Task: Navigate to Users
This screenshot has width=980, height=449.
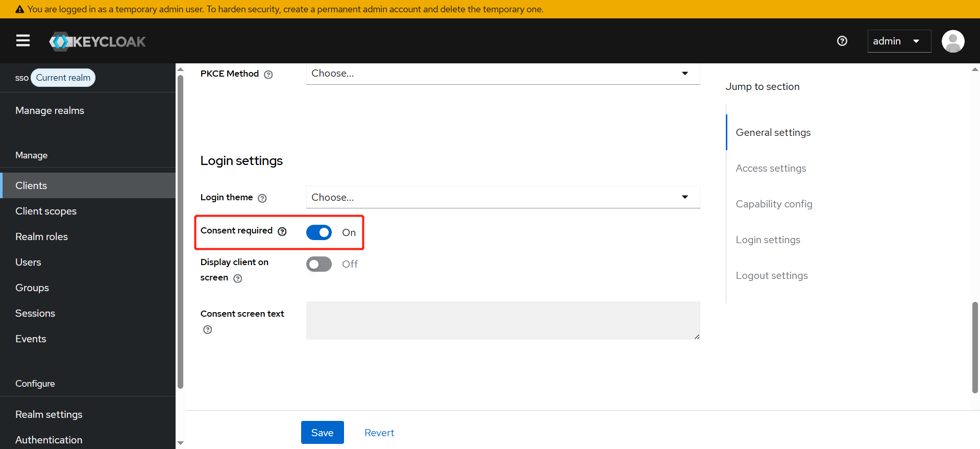Action: pyautogui.click(x=88, y=262)
